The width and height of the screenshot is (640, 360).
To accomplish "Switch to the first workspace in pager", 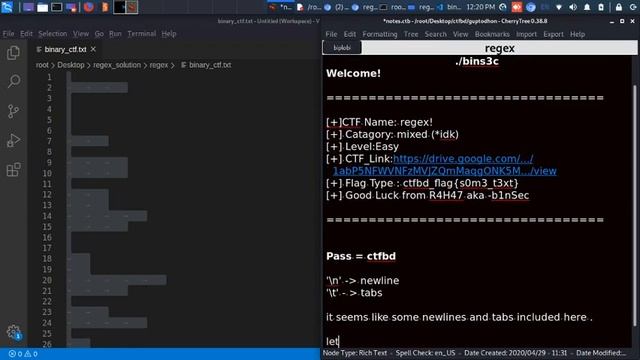I will [119, 7].
